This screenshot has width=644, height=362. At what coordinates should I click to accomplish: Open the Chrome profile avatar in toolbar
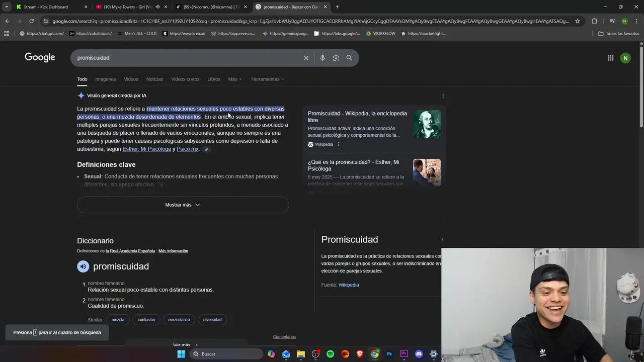click(624, 21)
